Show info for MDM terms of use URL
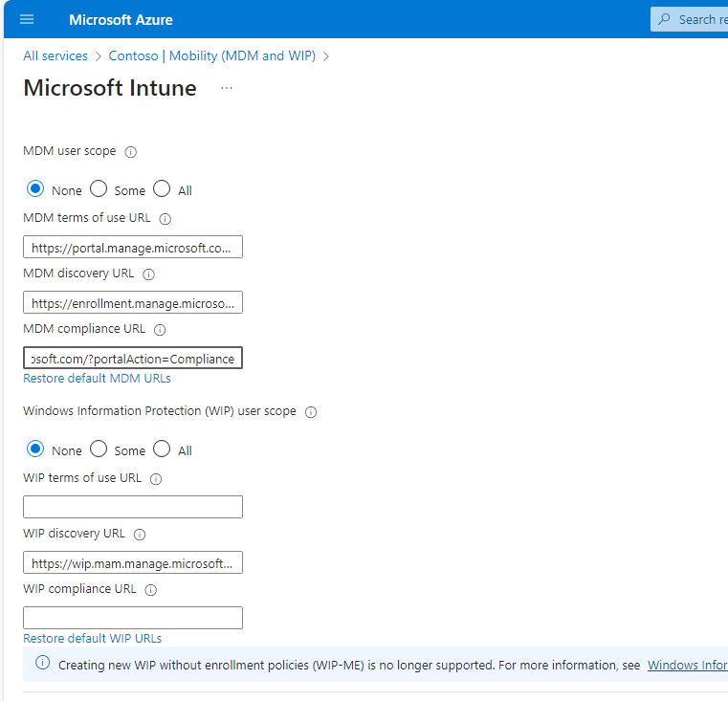Screen dimensions: 728x701 [x=165, y=219]
